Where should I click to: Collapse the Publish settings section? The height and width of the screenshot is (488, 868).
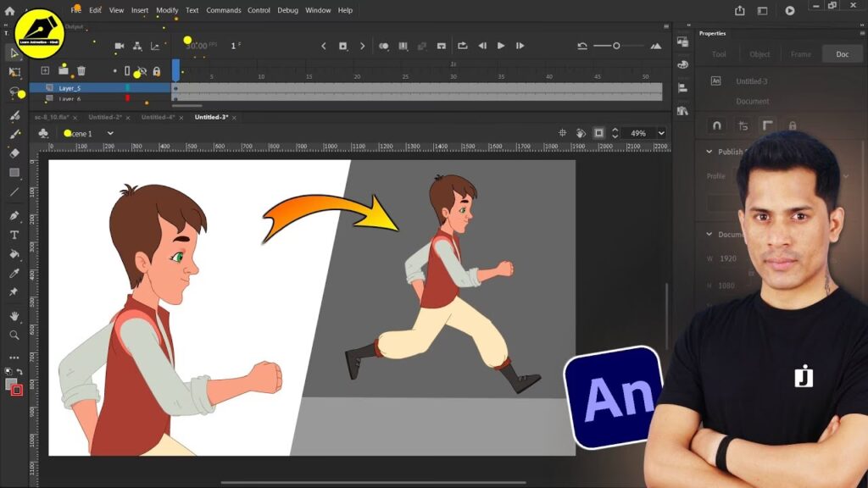(x=709, y=152)
